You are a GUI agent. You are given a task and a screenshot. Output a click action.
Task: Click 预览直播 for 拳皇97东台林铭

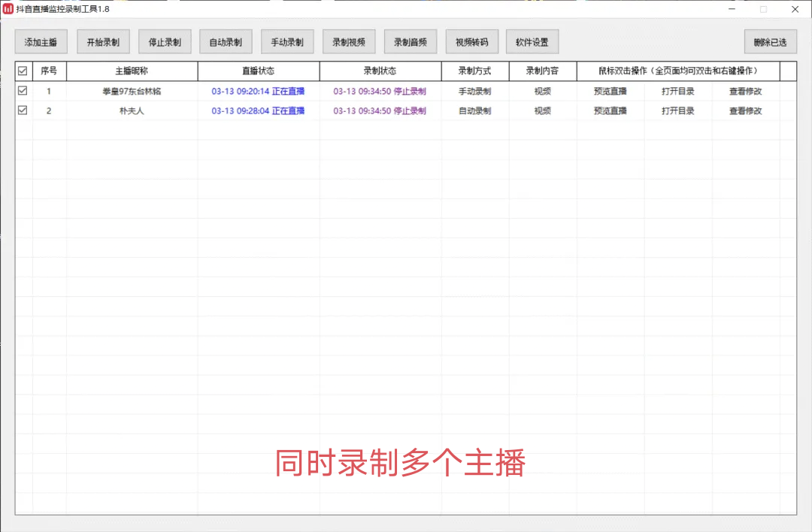[611, 91]
